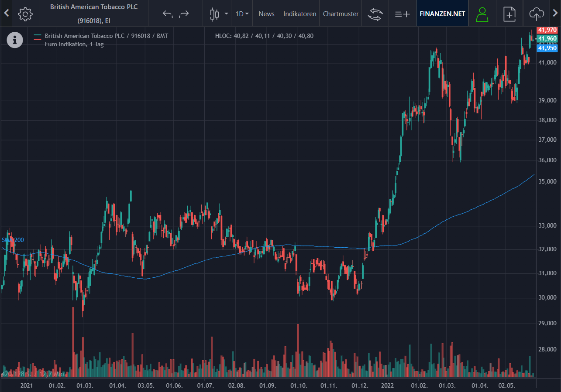Select the candlestick chart type icon
The height and width of the screenshot is (392, 561).
coord(214,14)
